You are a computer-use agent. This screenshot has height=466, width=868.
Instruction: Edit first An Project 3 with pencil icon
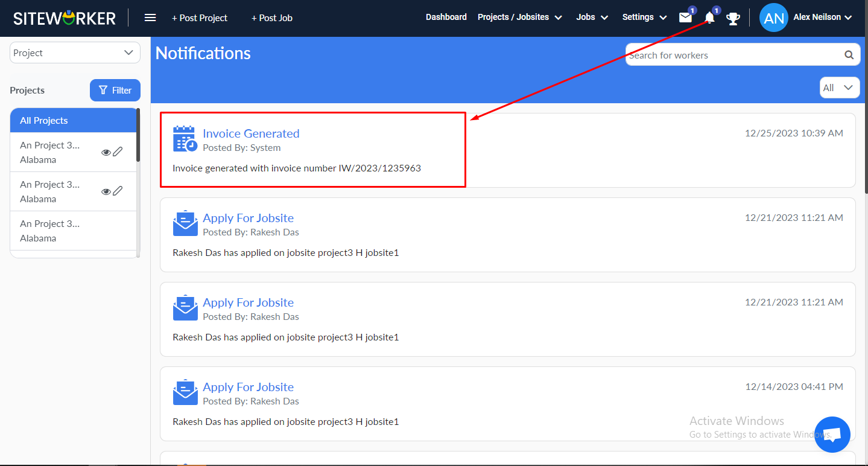pos(118,152)
